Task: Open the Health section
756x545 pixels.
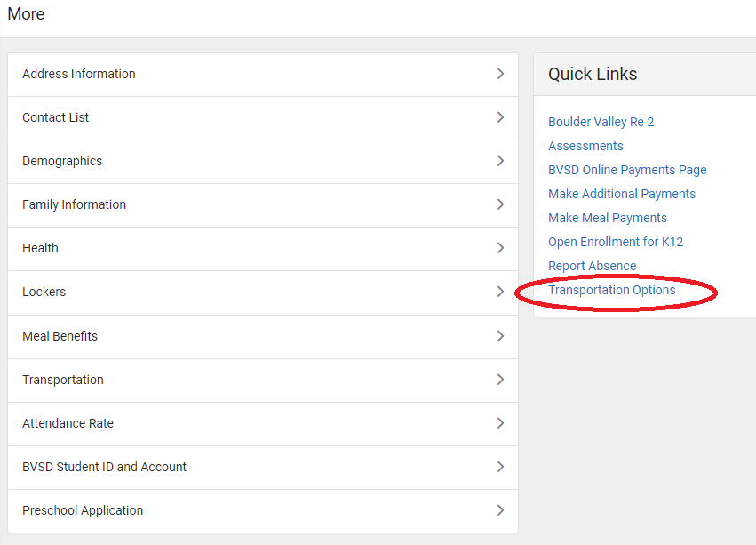Action: (263, 248)
